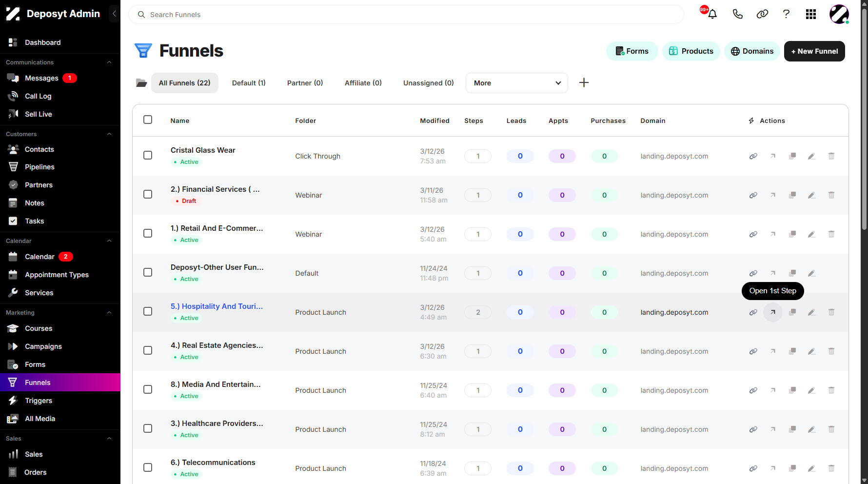This screenshot has width=868, height=484.
Task: Open the Products button
Action: 691,51
